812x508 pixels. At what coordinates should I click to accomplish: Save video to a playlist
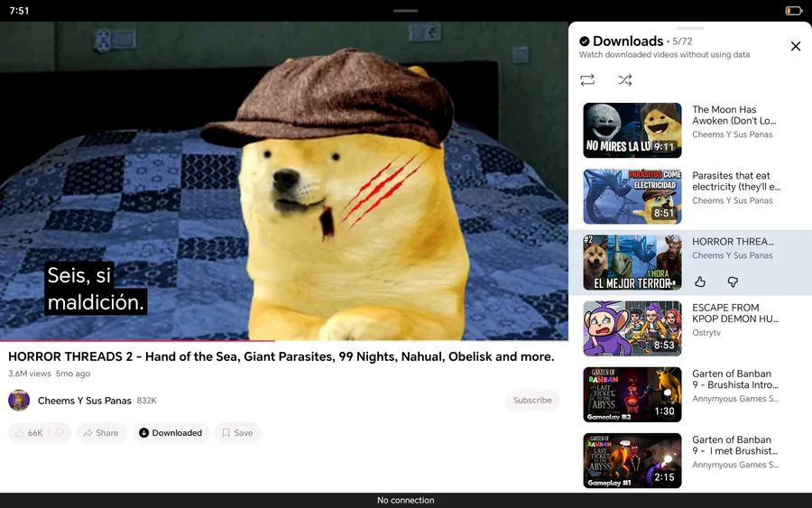pyautogui.click(x=237, y=433)
